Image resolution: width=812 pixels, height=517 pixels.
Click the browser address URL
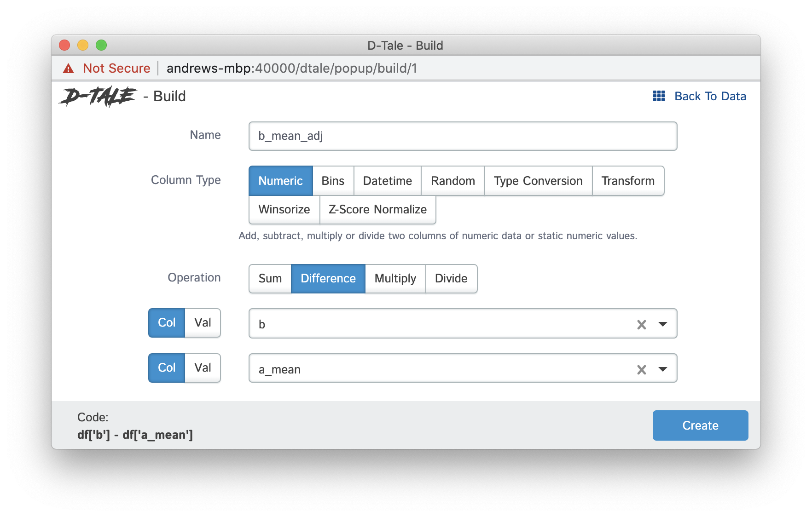(292, 69)
